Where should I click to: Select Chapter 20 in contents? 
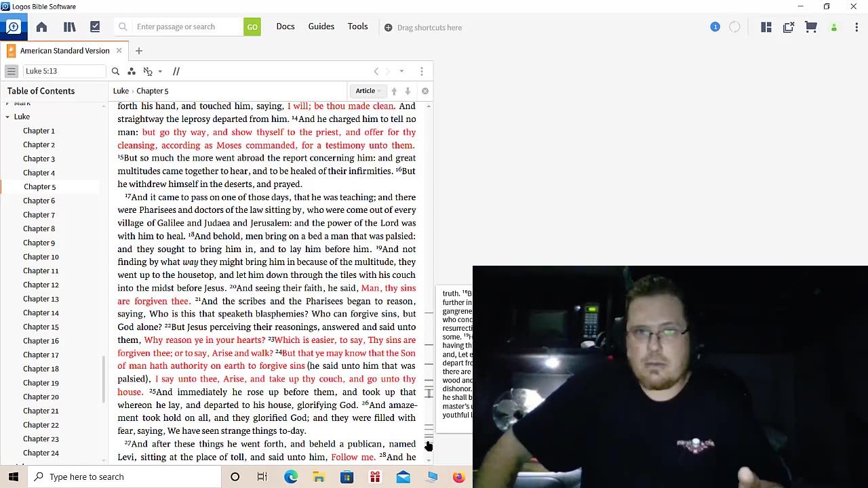pos(41,397)
